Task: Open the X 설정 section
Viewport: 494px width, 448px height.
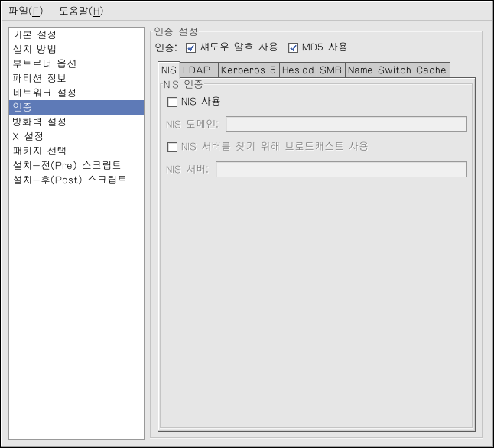Action: click(x=28, y=136)
